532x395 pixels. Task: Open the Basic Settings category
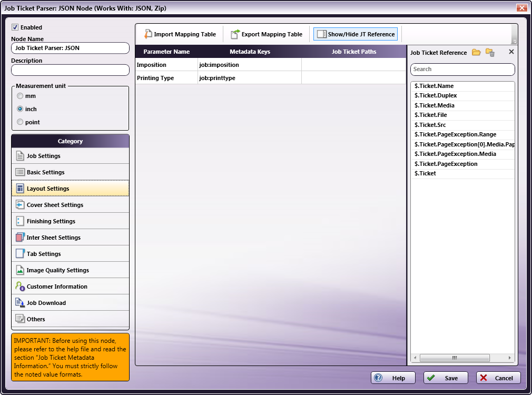point(70,172)
